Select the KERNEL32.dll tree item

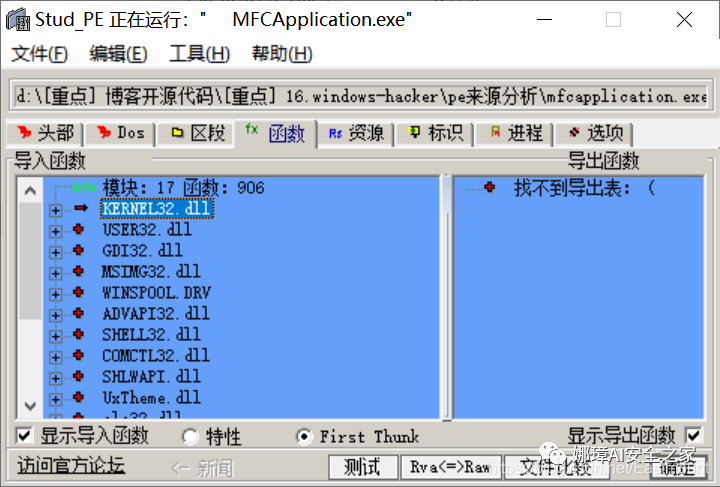coord(157,208)
